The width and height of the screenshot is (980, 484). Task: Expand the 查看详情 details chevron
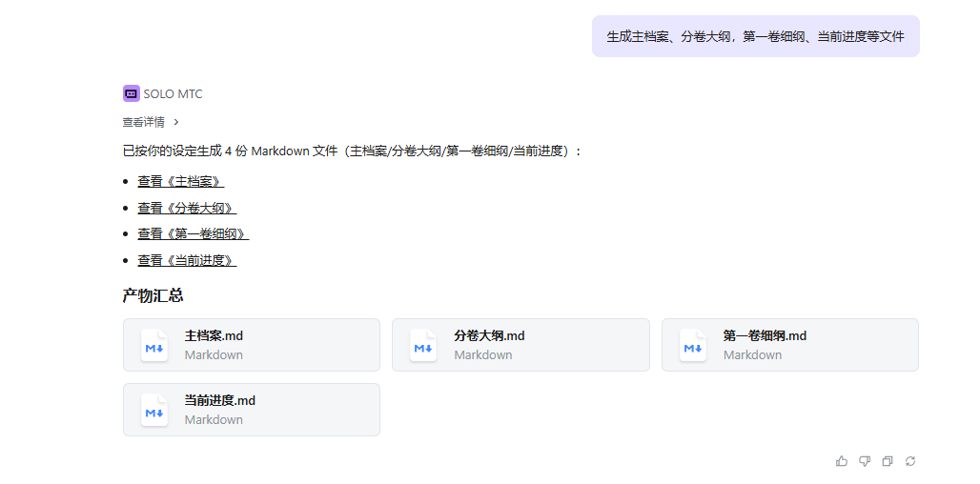[176, 122]
